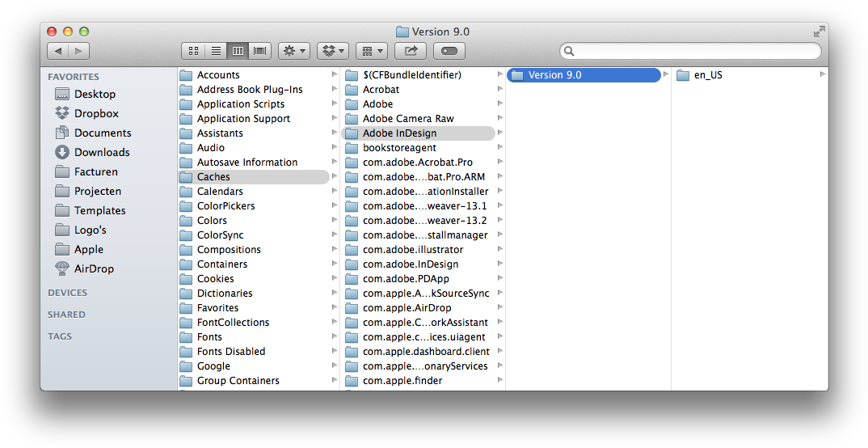Select the en_US folder
Viewport: 868px width, 448px height.
tap(750, 74)
